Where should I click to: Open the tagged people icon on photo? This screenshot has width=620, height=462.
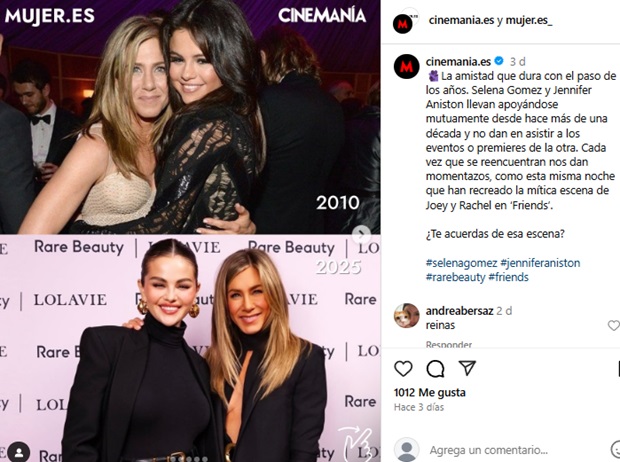[19, 453]
